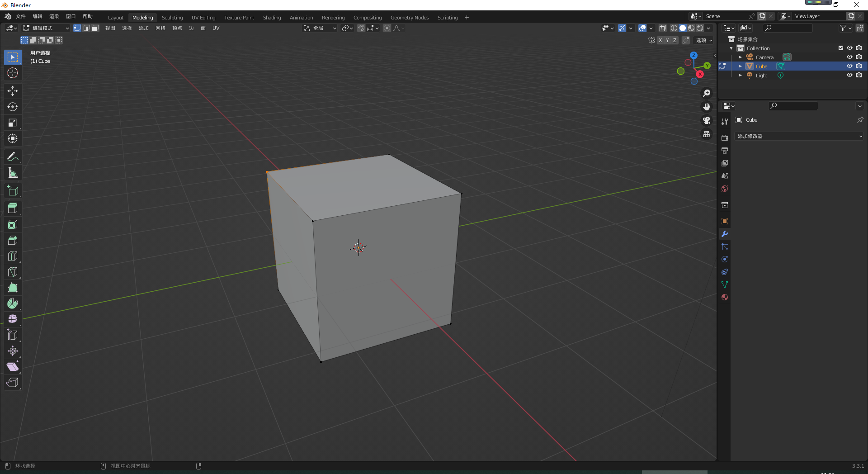The height and width of the screenshot is (474, 868).
Task: Select the Measure tool in the toolbar
Action: 13,172
